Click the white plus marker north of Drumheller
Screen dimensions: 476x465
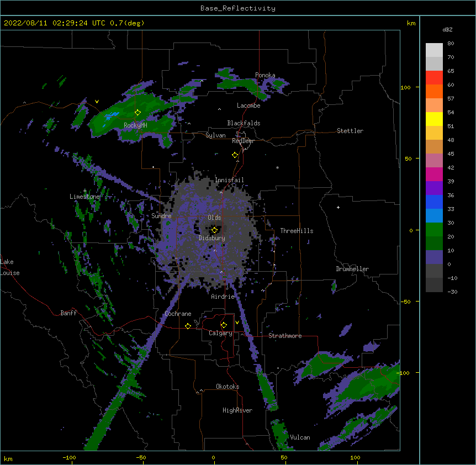(x=338, y=207)
